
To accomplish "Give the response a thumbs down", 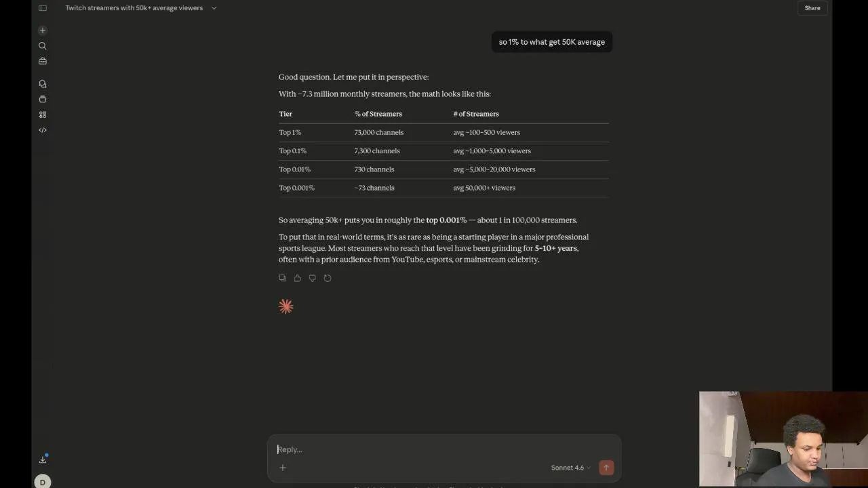I will tap(313, 278).
